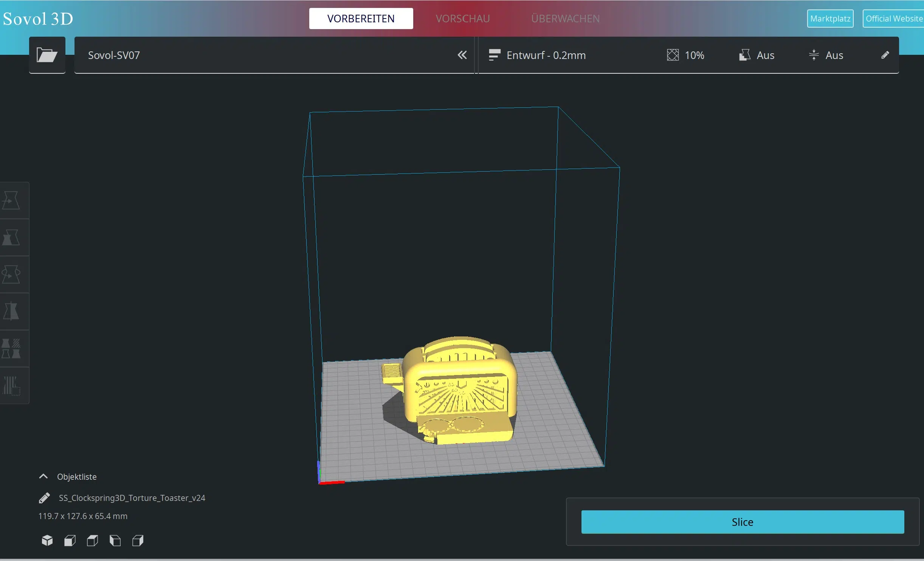Switch to the ÜBERWACHEN tab
Screen dimensions: 924x561
pos(565,19)
